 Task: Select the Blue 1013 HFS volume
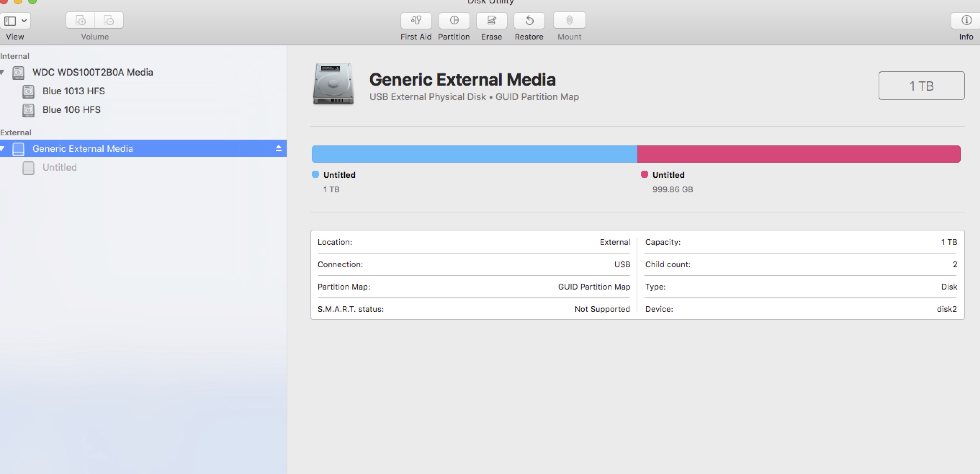(73, 91)
